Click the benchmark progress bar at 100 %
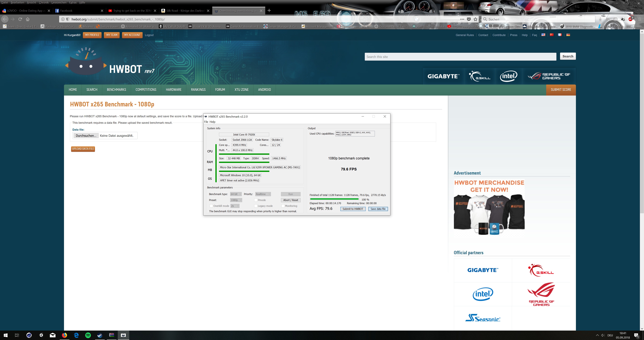The width and height of the screenshot is (644, 340). click(x=334, y=199)
